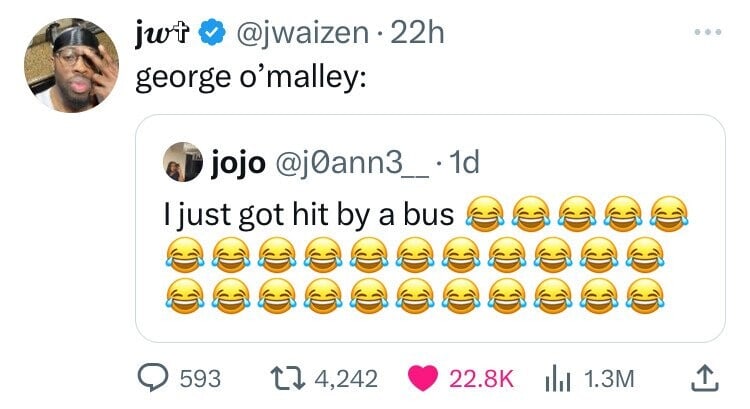Click the @j0ann3__ handle
The width and height of the screenshot is (750, 409).
coord(352,163)
